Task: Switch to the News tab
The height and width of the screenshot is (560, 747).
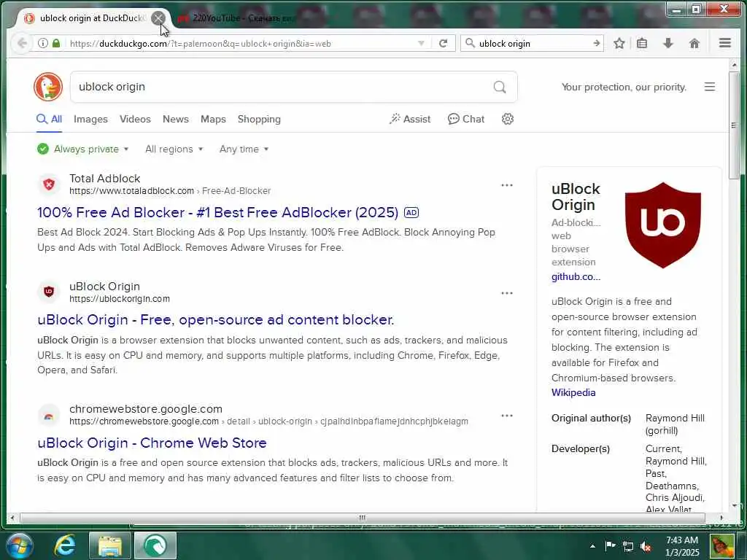Action: click(175, 119)
